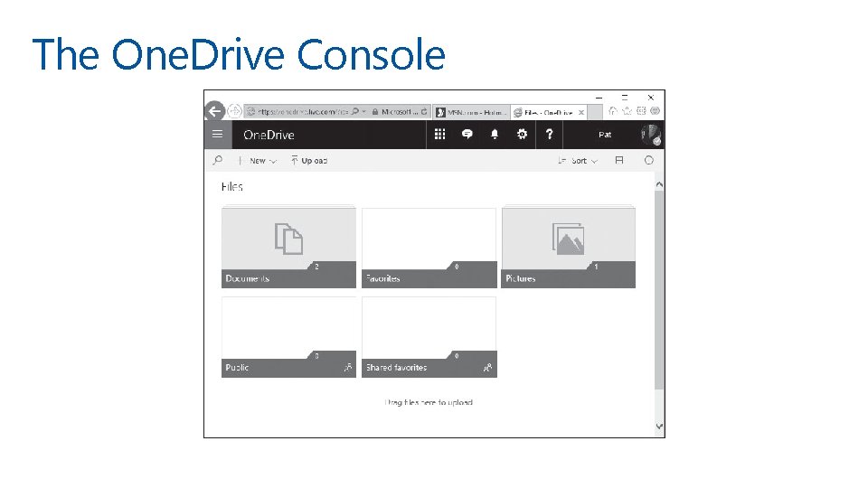
Task: Open the address bar dropdown arrow
Action: click(364, 112)
